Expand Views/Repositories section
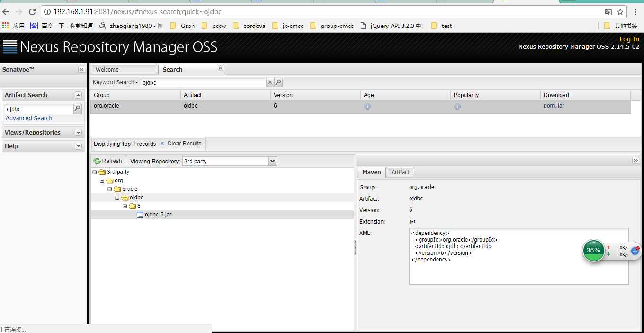 [79, 133]
